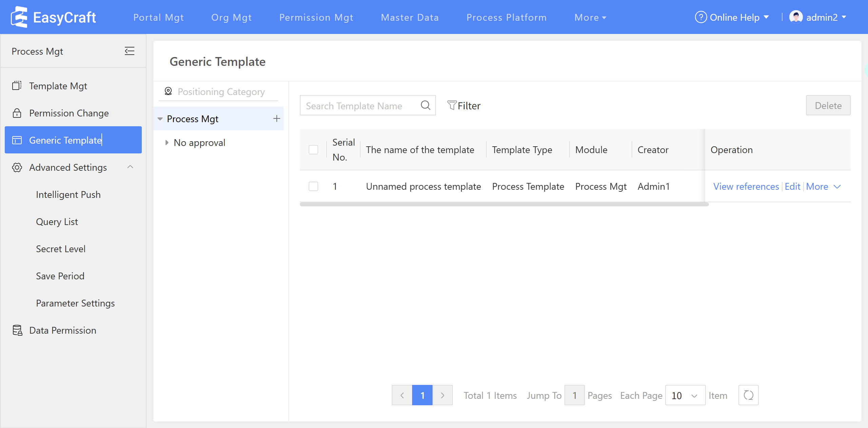868x428 pixels.
Task: Check the Unnamed process template row checkbox
Action: click(313, 186)
